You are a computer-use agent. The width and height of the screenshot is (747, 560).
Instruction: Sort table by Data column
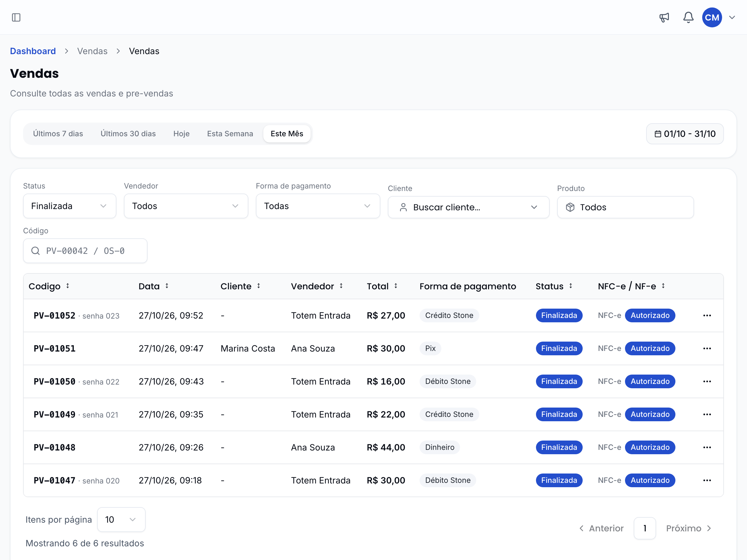pos(154,286)
